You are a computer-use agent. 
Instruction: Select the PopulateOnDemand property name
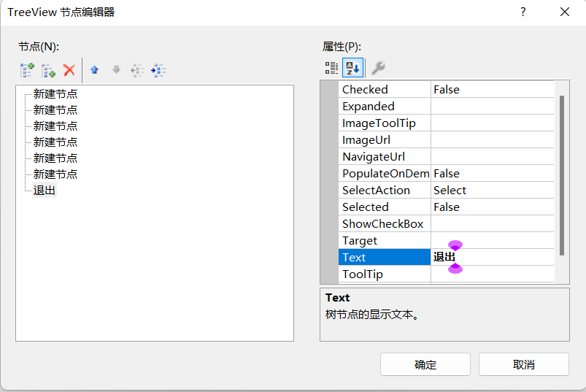(x=386, y=174)
